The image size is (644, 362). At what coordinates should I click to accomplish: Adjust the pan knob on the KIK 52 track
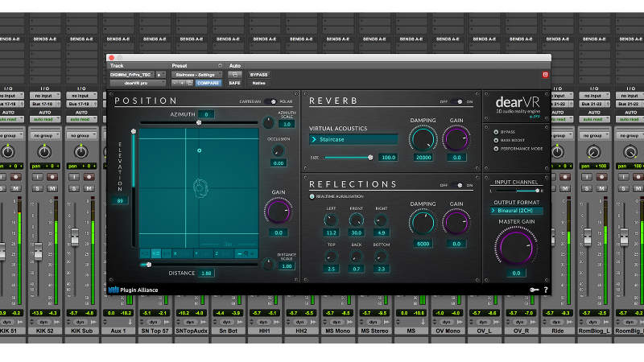tap(44, 152)
